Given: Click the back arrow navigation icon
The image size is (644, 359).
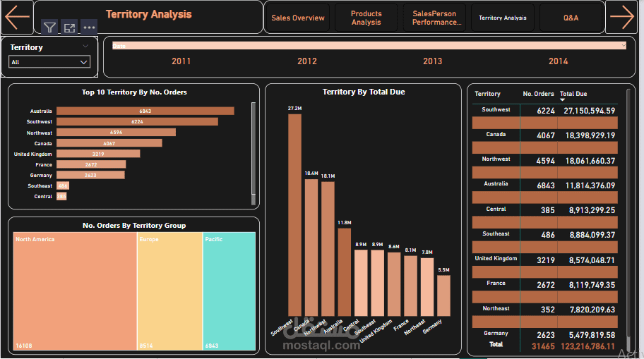Looking at the screenshot, I should pos(17,17).
